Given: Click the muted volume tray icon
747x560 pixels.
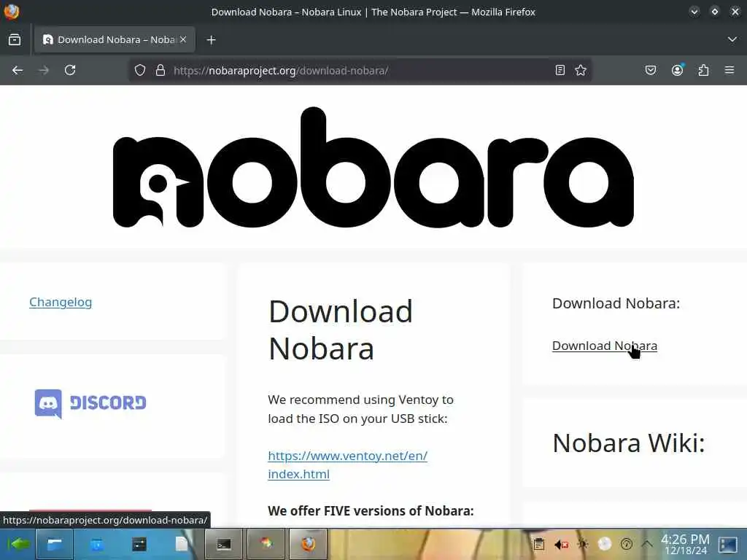Looking at the screenshot, I should pyautogui.click(x=561, y=544).
